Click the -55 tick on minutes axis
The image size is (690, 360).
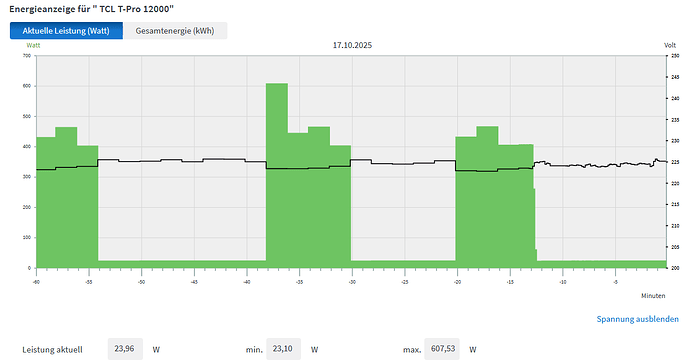(89, 282)
